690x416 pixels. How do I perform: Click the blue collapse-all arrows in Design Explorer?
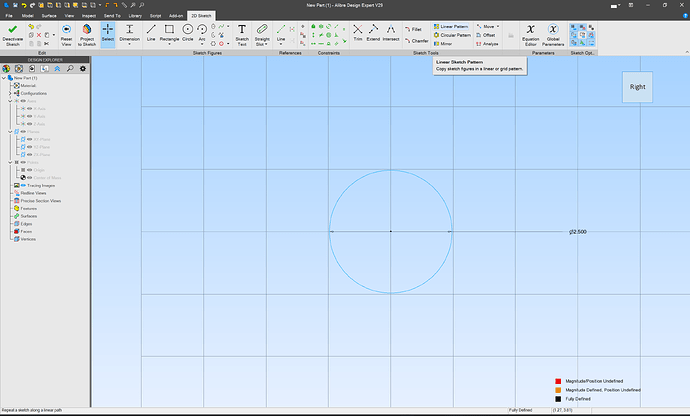click(57, 69)
